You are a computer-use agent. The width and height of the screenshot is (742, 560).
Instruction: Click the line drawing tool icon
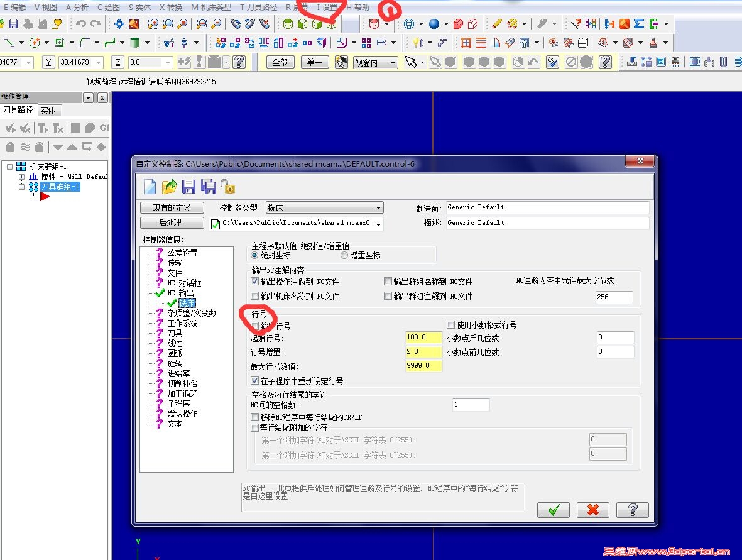tap(9, 43)
